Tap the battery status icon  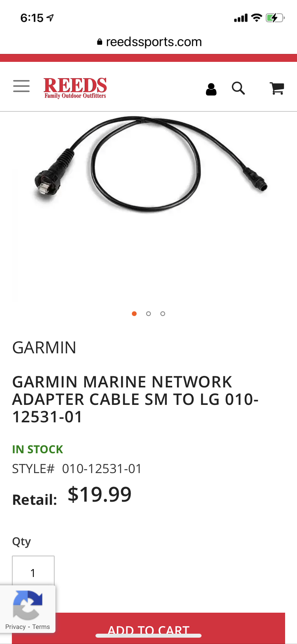coord(275,18)
